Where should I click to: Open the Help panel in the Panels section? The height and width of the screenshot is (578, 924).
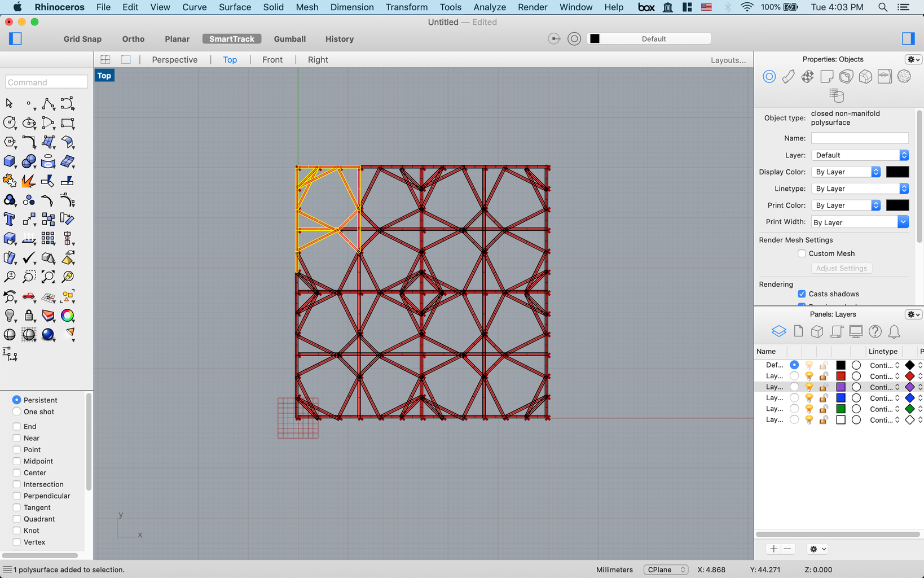875,331
